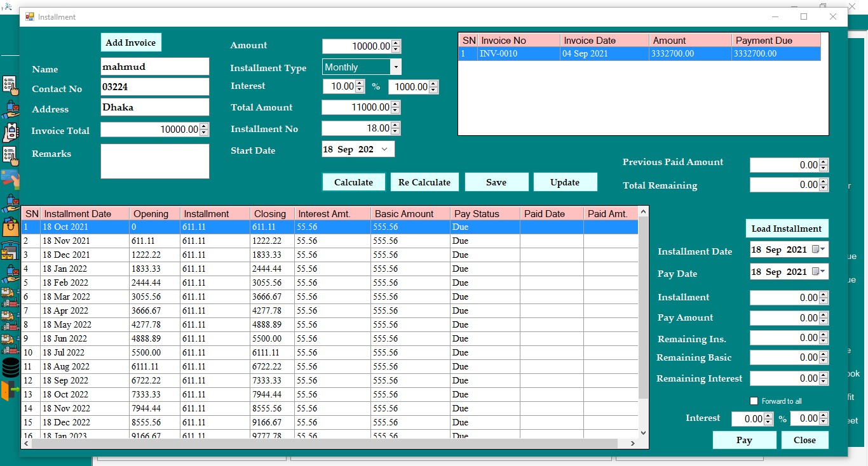Expand the Start Date dropdown

pyautogui.click(x=385, y=149)
